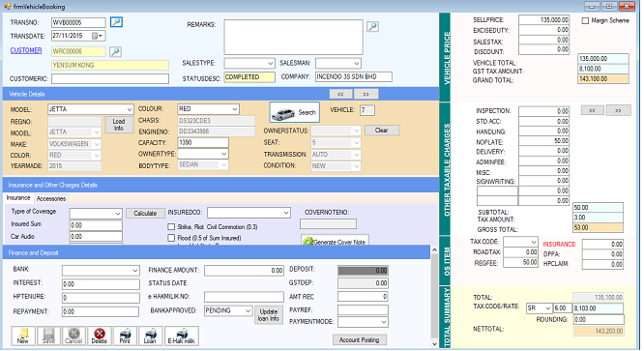Enable Strike, Riot Civil Commotion checkbox
The width and height of the screenshot is (644, 351).
(171, 226)
